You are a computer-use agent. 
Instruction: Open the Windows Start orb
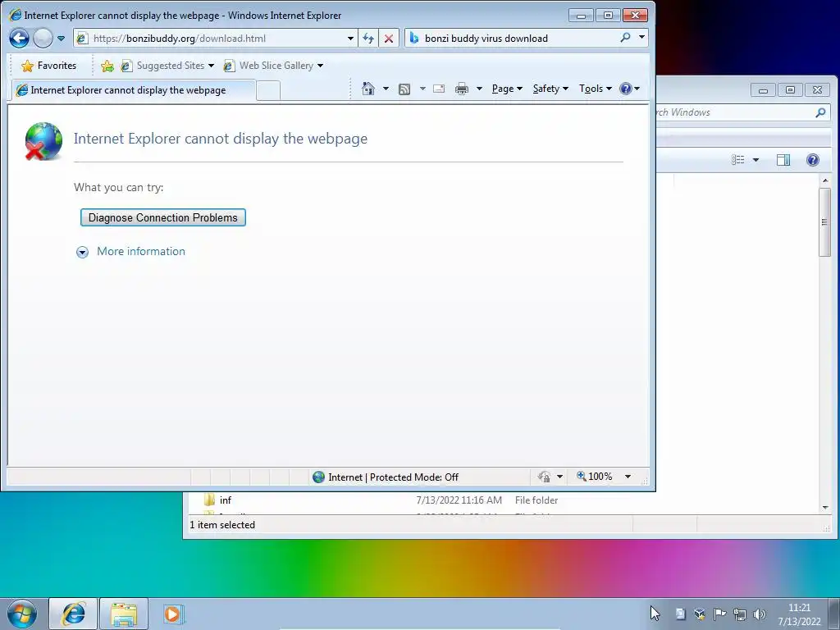[x=22, y=614]
